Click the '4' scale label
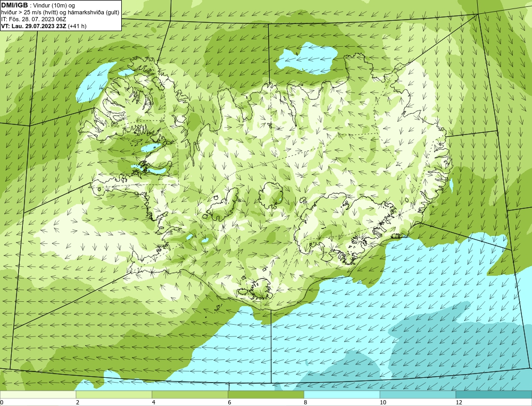Image resolution: width=532 pixels, height=406 pixels. 154,402
